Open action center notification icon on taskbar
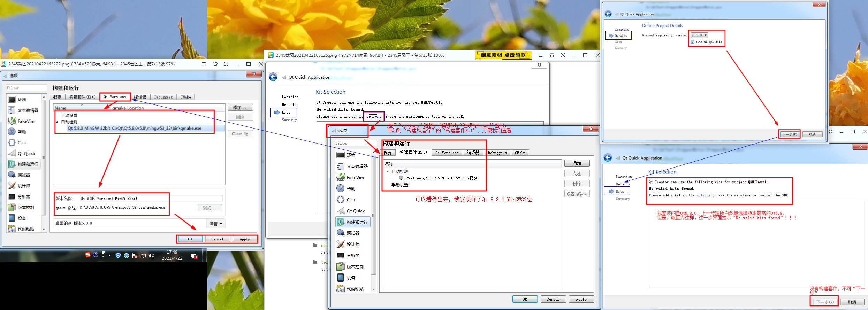Image resolution: width=868 pixels, height=310 pixels. [x=194, y=256]
